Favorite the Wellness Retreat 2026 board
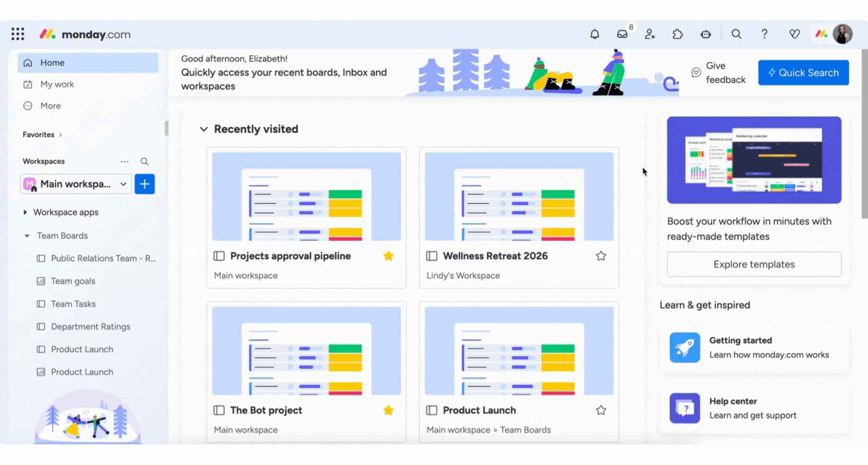Screen dimensions: 868x465 coord(601,256)
